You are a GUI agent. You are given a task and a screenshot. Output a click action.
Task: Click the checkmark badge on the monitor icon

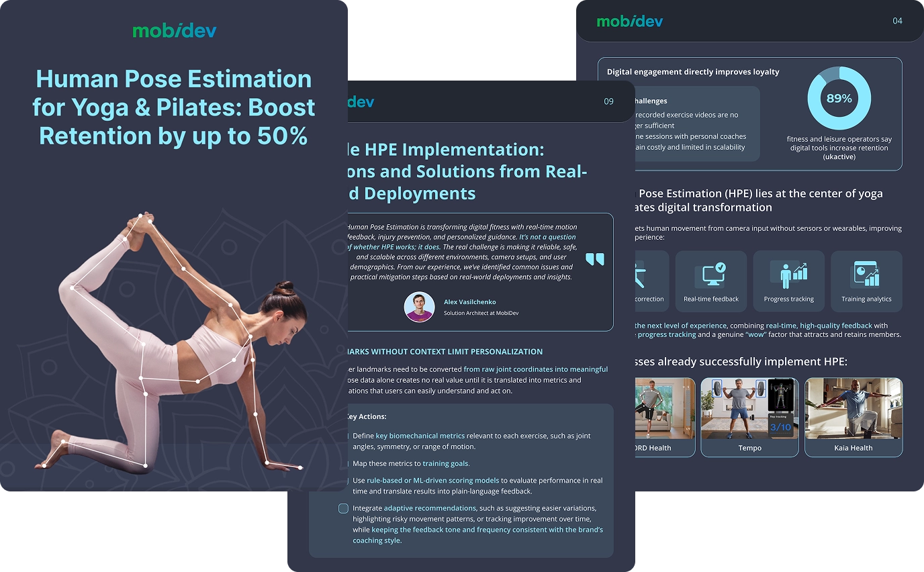(721, 267)
